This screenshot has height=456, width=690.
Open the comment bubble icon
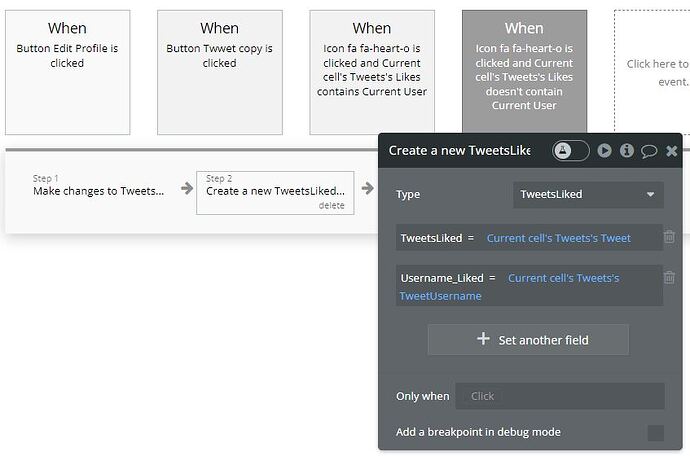649,151
